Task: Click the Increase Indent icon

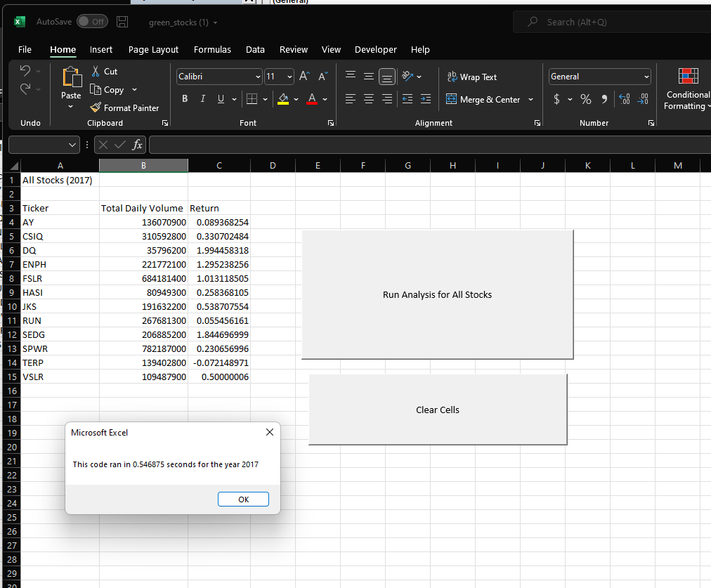Action: [x=425, y=99]
